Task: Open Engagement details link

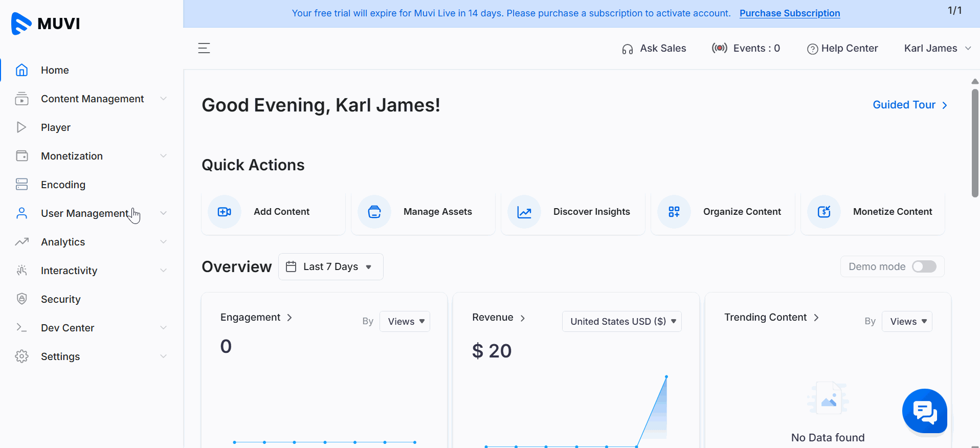Action: pyautogui.click(x=256, y=317)
